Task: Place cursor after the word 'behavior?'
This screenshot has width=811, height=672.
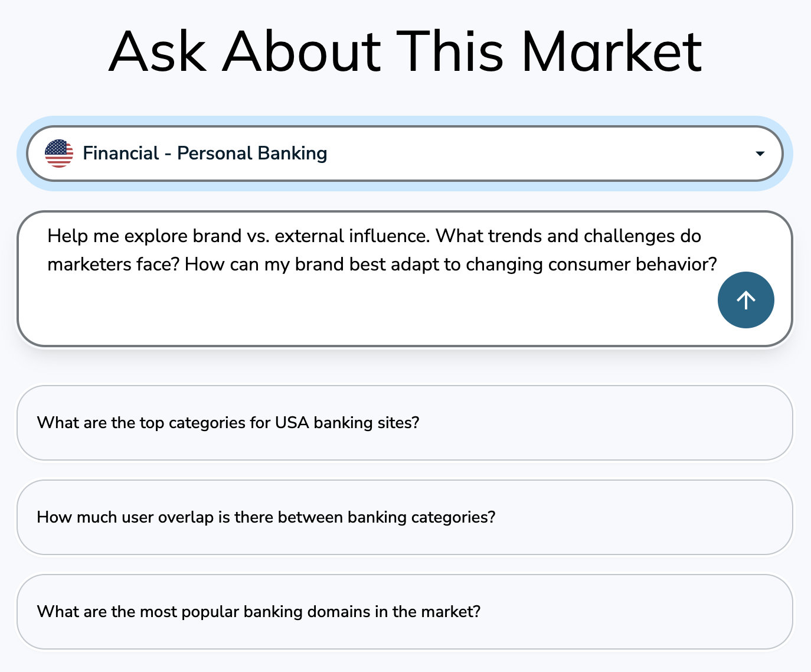Action: (718, 265)
